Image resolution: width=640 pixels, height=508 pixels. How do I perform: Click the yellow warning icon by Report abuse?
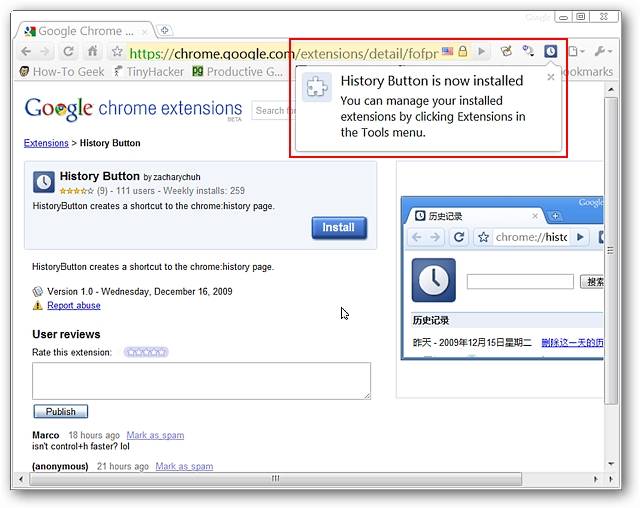tap(38, 306)
